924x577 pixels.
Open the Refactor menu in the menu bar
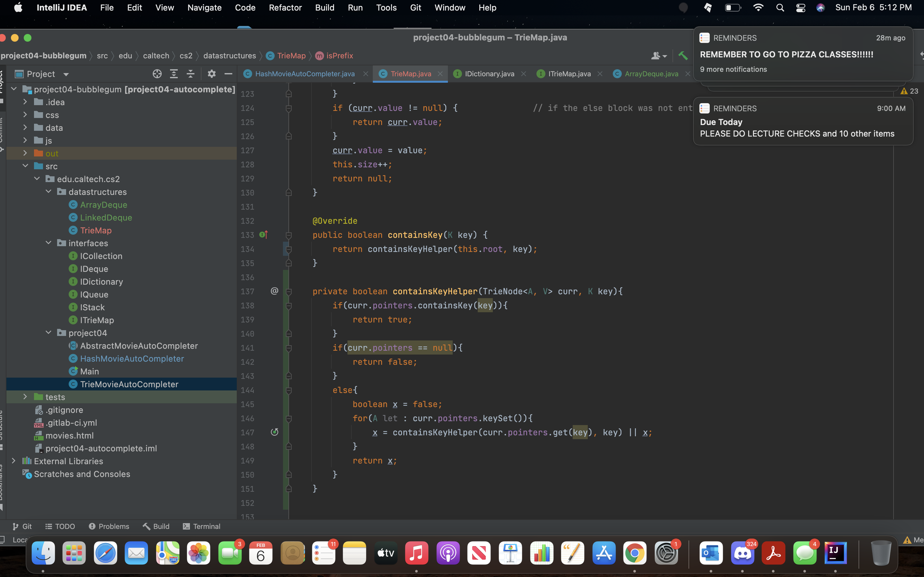click(285, 8)
